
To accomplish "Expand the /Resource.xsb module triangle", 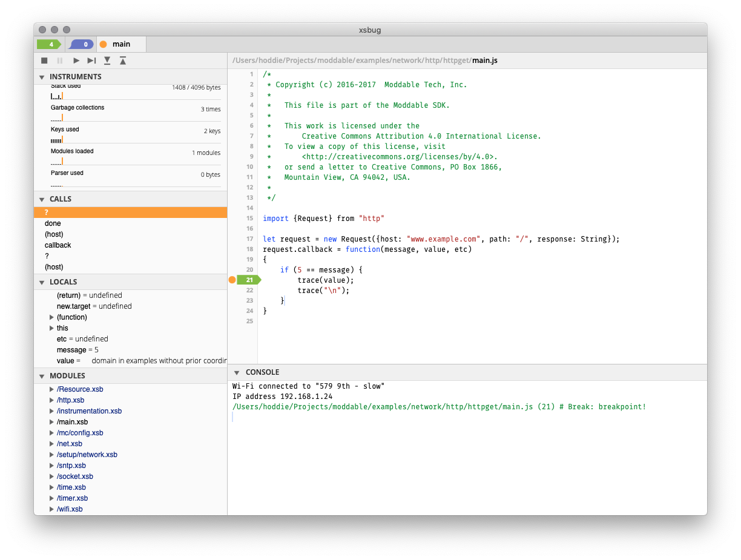I will coord(51,389).
